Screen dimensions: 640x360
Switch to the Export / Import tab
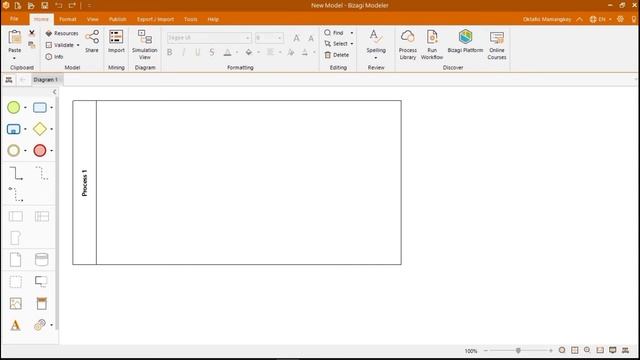click(156, 19)
